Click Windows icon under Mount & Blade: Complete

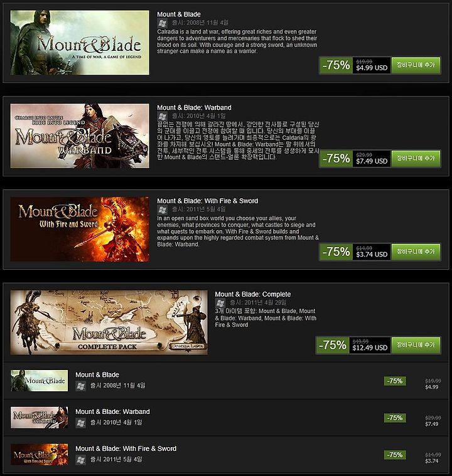[x=220, y=303]
